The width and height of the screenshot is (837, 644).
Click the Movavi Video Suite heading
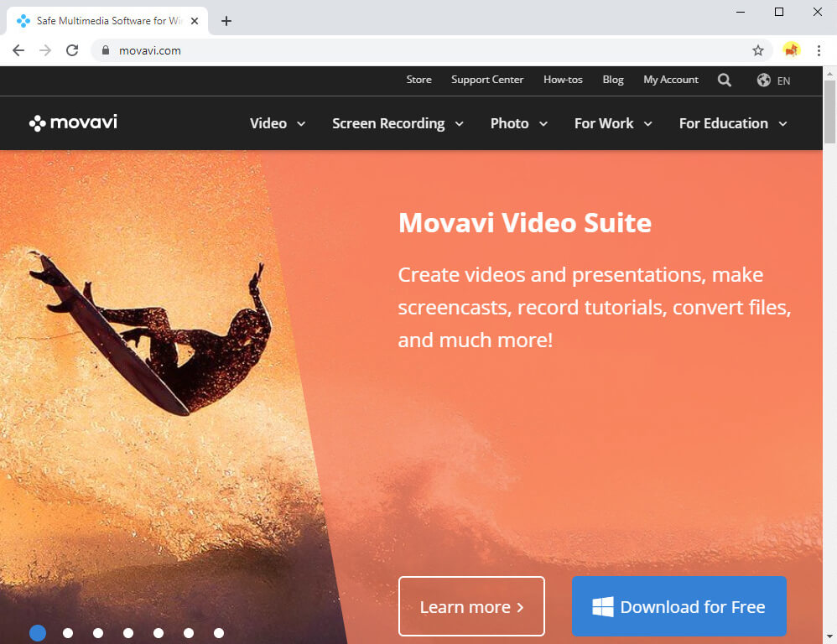pyautogui.click(x=525, y=222)
